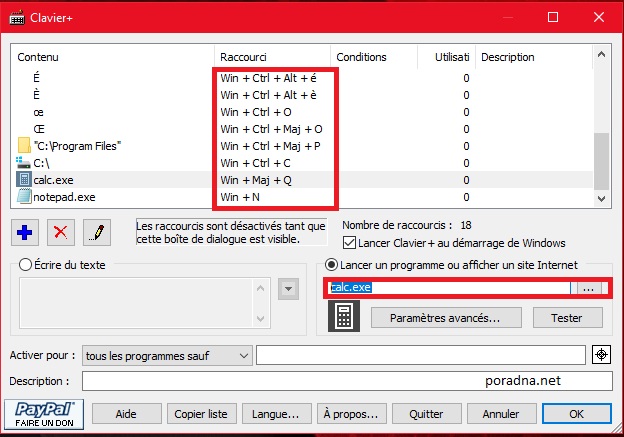The height and width of the screenshot is (437, 624).
Task: Select Lancer un programme radio button
Action: 331,265
